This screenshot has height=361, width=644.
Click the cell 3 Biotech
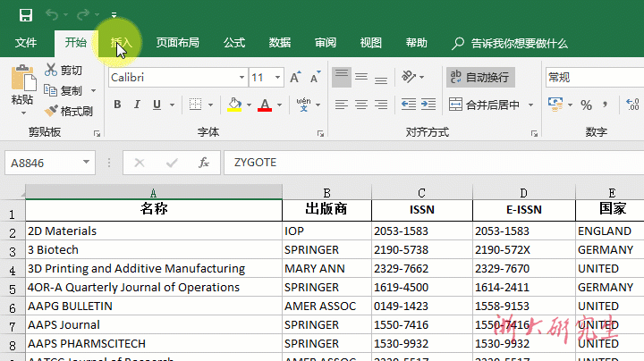coord(154,250)
